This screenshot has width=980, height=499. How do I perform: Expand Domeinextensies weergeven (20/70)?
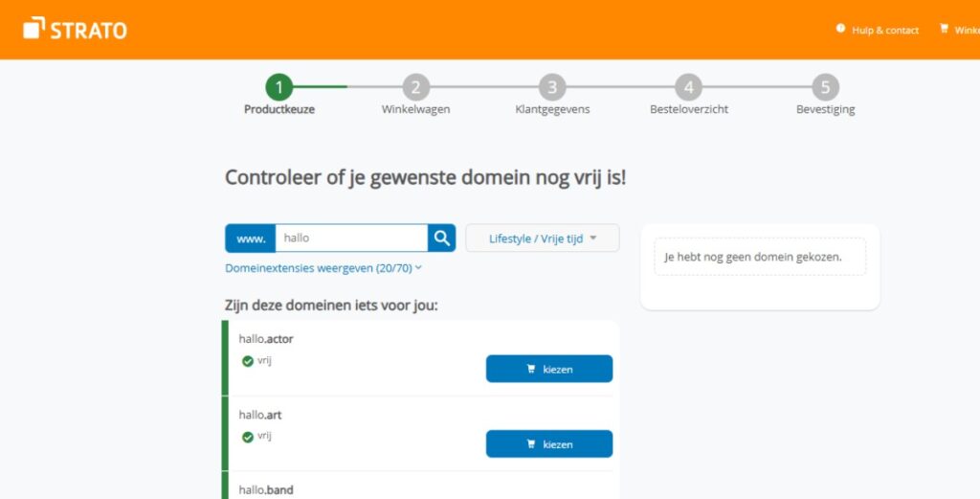[323, 268]
